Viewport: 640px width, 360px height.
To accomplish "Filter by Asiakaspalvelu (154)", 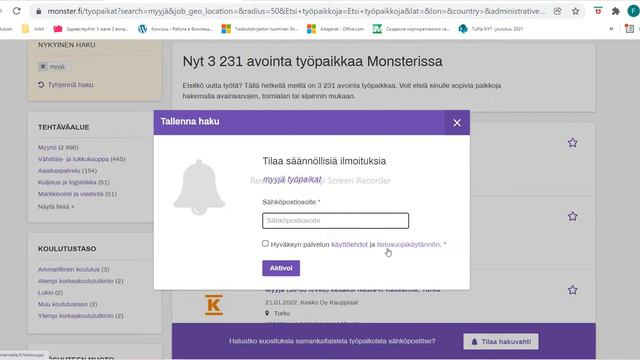I will (67, 171).
